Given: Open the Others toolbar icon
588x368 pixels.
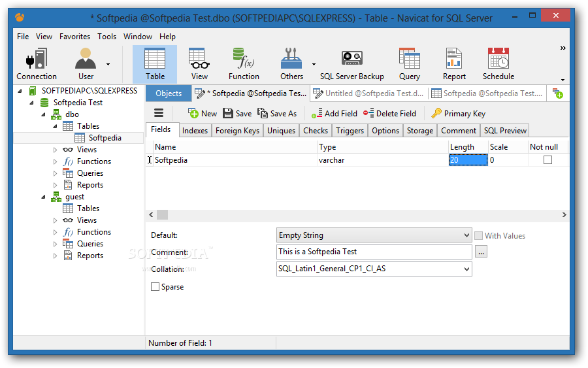Looking at the screenshot, I should point(291,64).
